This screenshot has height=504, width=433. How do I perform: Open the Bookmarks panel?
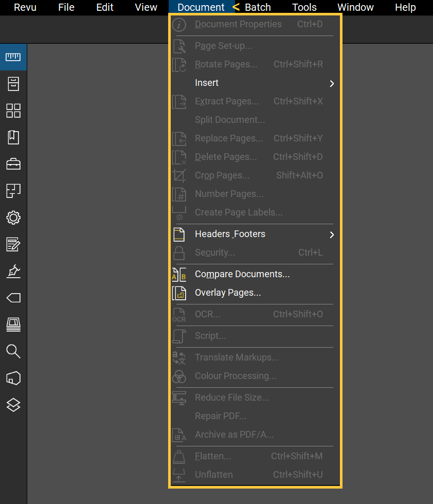click(13, 137)
